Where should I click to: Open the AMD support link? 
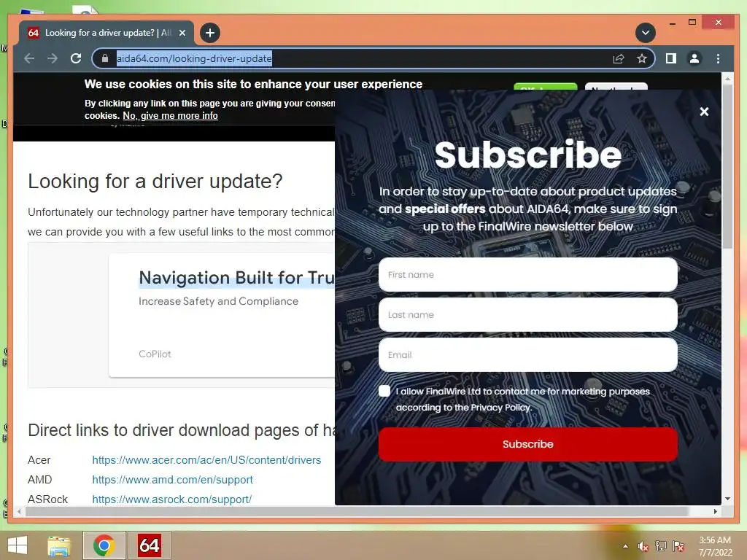172,480
